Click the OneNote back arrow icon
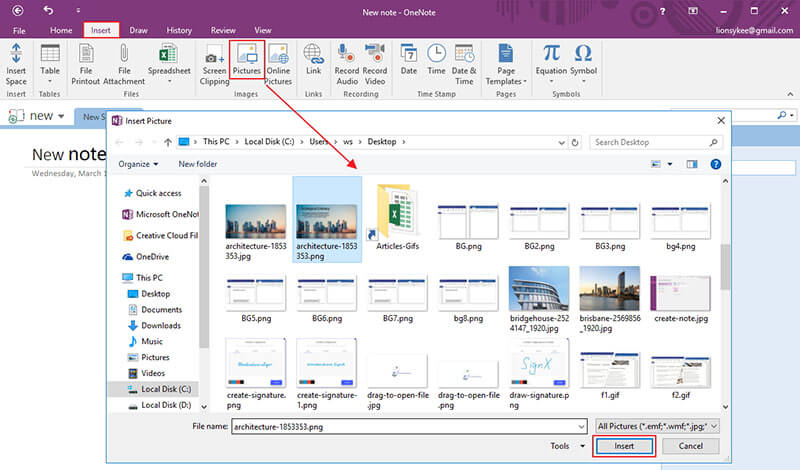This screenshot has width=800, height=470. pos(18,10)
